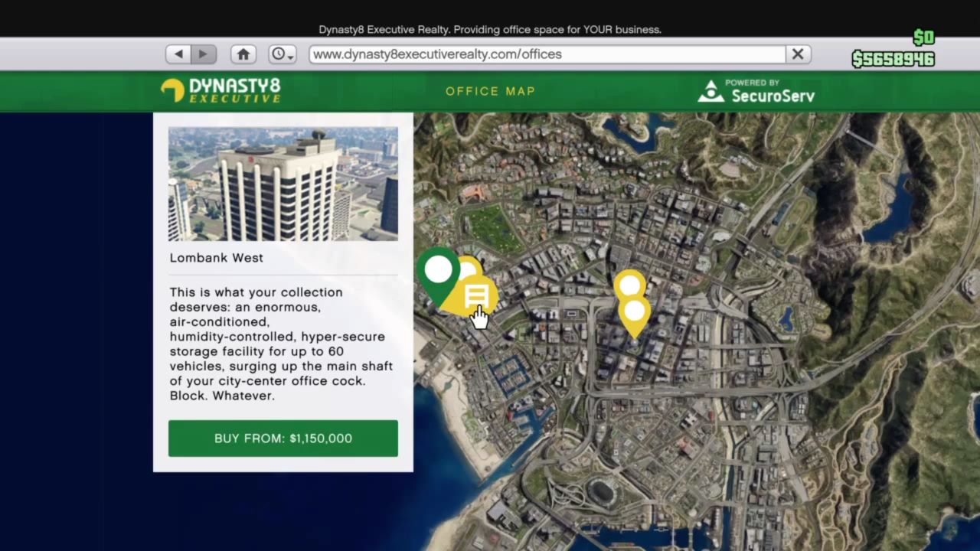The width and height of the screenshot is (980, 551).
Task: Click the $0 cash counter
Action: click(x=923, y=36)
